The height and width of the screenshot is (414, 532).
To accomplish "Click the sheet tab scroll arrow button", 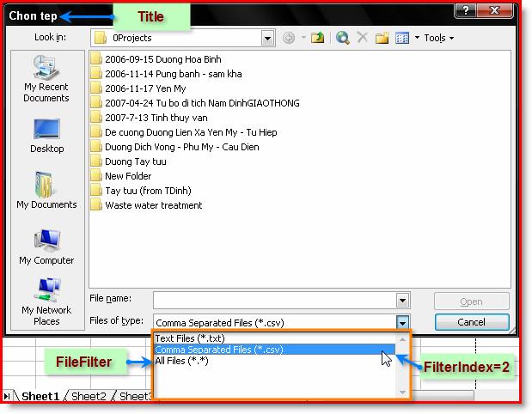I will [7, 396].
